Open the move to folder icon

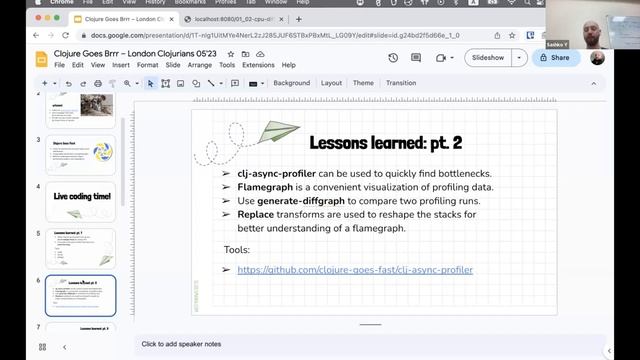coord(245,54)
